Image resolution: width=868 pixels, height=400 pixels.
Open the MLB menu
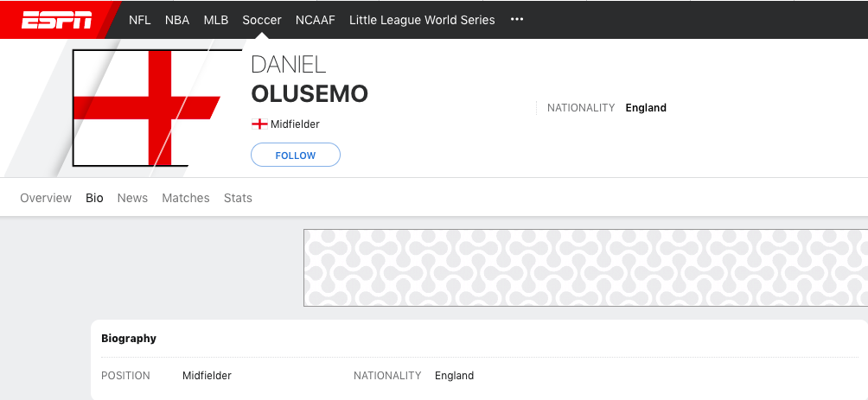click(x=216, y=20)
